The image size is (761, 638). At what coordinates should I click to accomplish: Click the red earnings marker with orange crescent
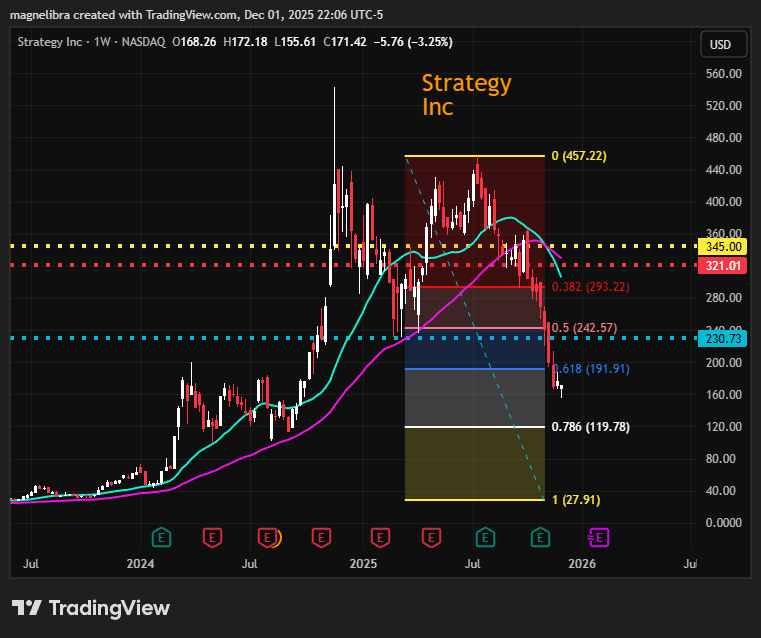pyautogui.click(x=268, y=538)
